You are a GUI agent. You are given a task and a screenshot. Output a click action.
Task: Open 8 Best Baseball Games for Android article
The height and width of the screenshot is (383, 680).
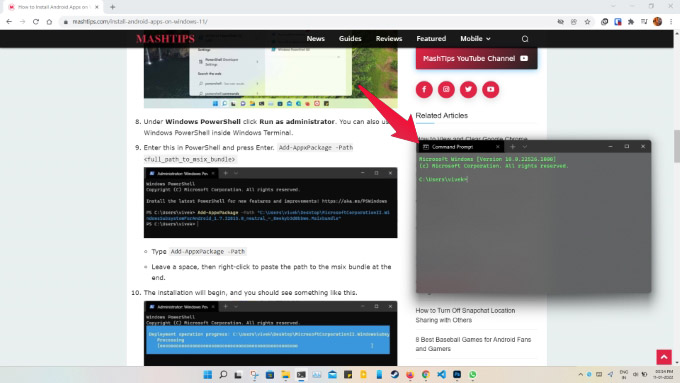(473, 344)
